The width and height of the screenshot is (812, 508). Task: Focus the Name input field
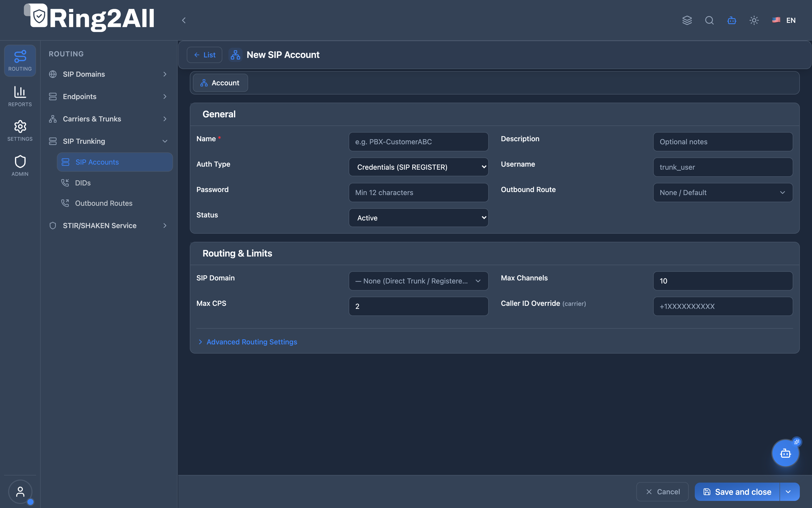pyautogui.click(x=418, y=142)
